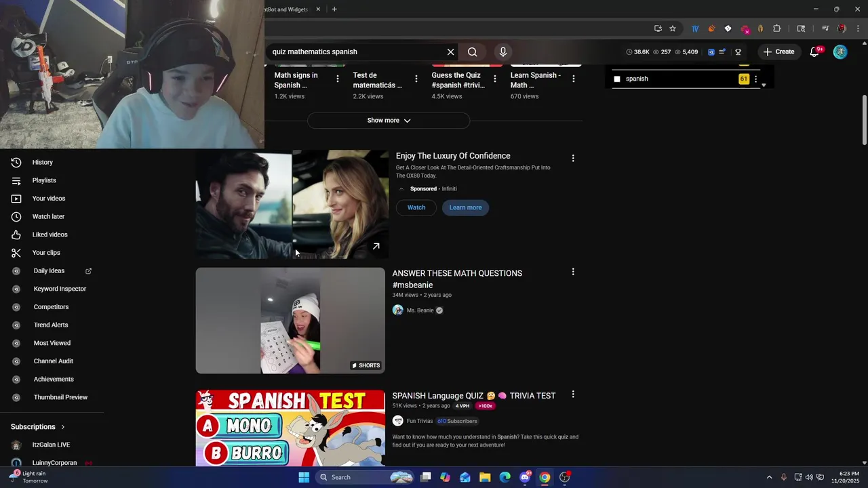The image size is (868, 488).
Task: Open the SPANISH TEST Mono Burro thumbnail
Action: pyautogui.click(x=290, y=428)
